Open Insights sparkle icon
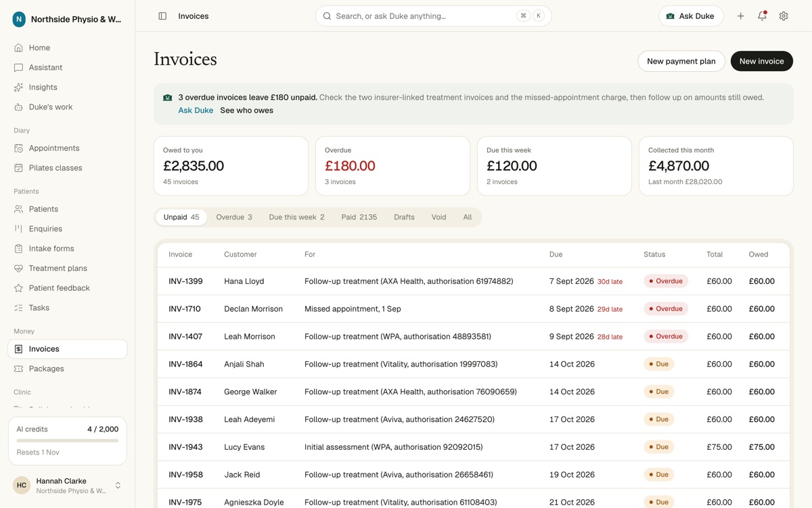Viewport: 812px width, 508px height. pos(18,87)
